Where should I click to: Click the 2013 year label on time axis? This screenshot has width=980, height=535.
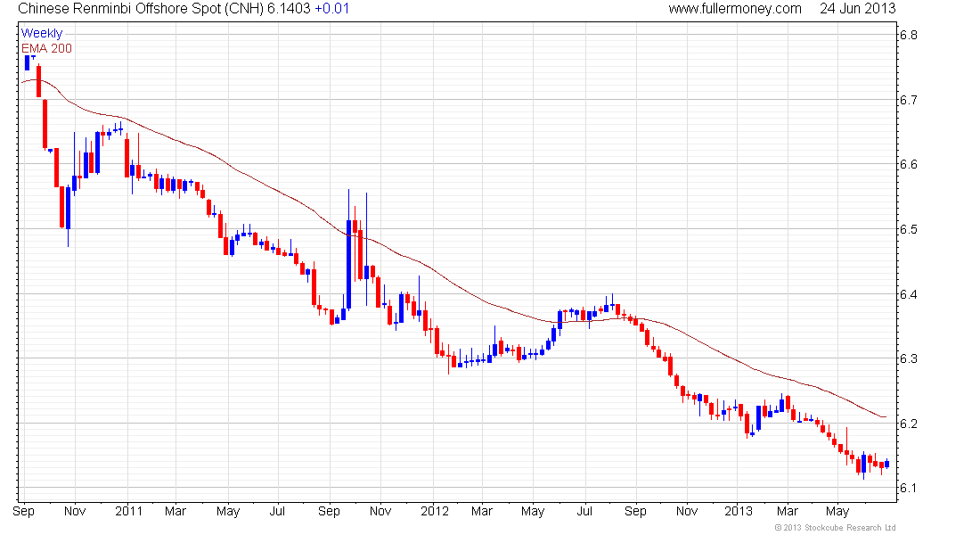[x=739, y=511]
